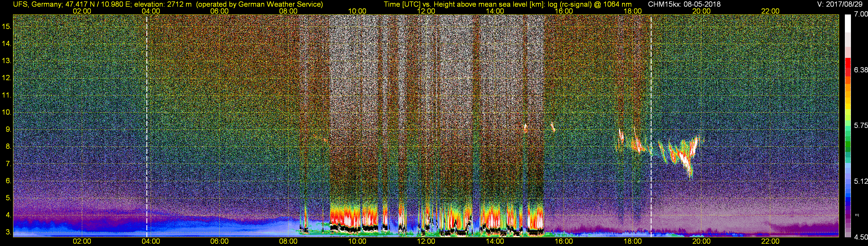Image resolution: width=868 pixels, height=246 pixels.
Task: Click the 14. km height axis label
Action: 7,43
